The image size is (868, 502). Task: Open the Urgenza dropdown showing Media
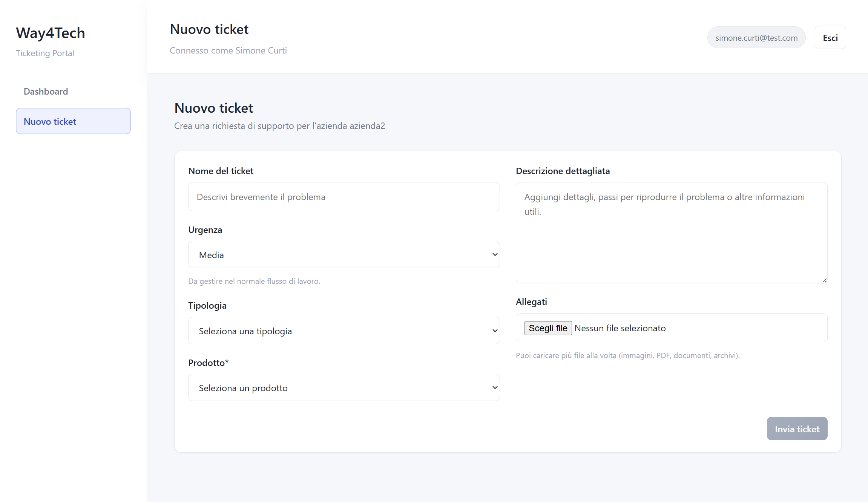344,254
